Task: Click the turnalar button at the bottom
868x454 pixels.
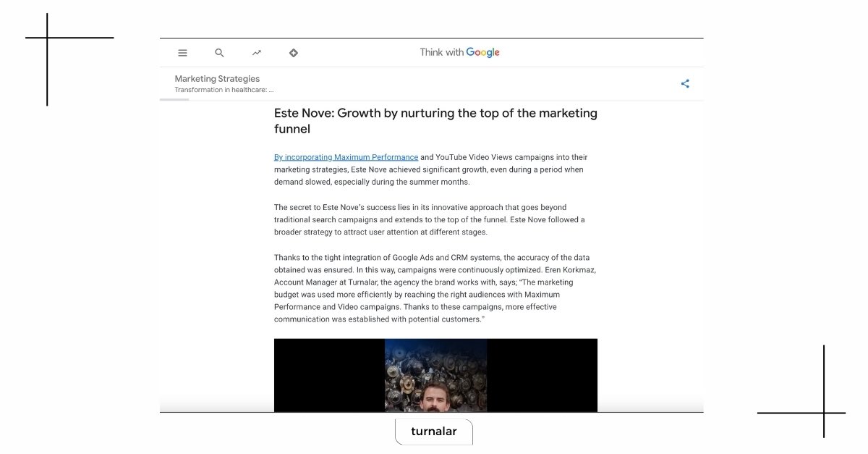Action: point(434,432)
